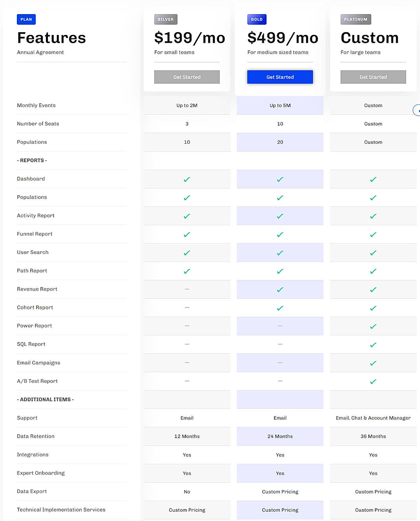Click the Platinum Power Report checkmark
420x521 pixels.
coord(373,326)
